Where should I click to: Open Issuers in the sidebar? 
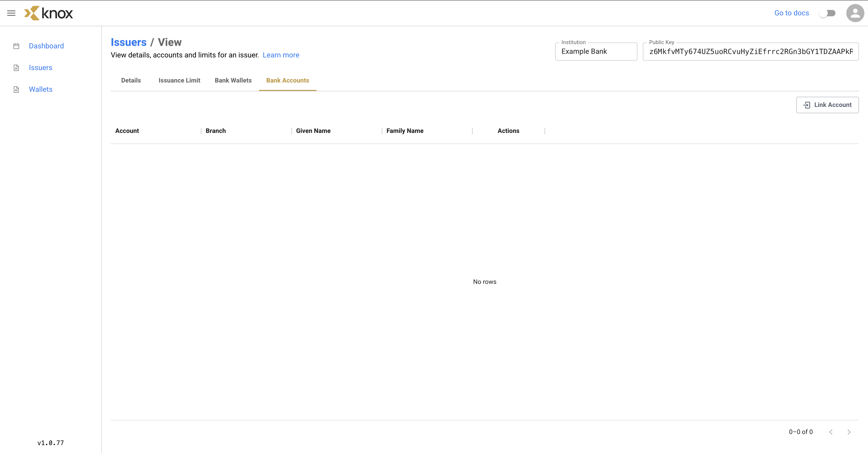(40, 67)
